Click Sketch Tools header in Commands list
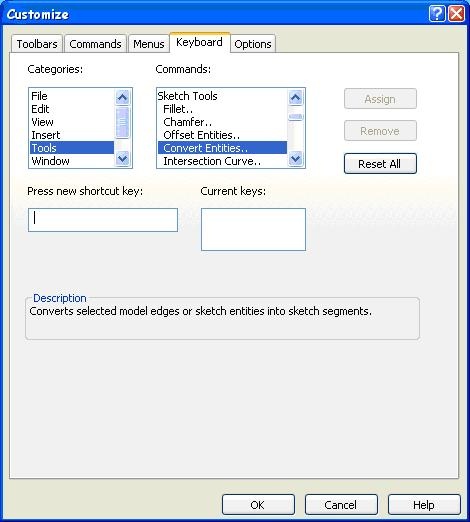Screen dimensions: 470x522 pos(222,96)
